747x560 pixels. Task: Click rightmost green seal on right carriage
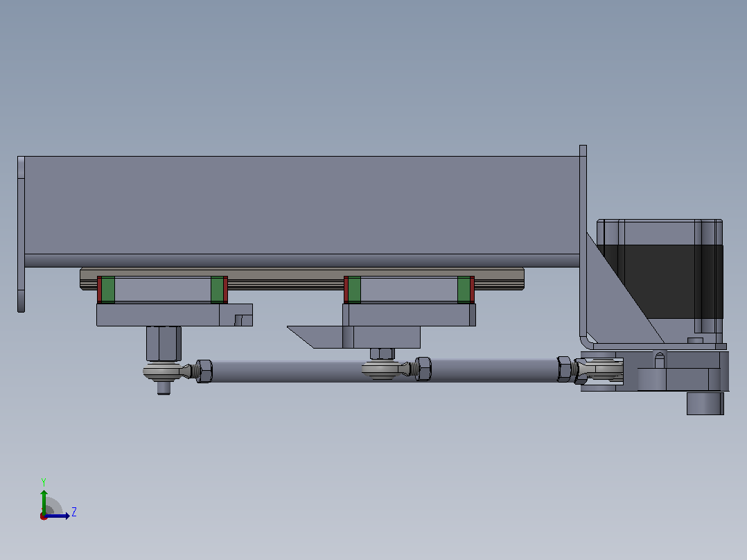(x=464, y=289)
